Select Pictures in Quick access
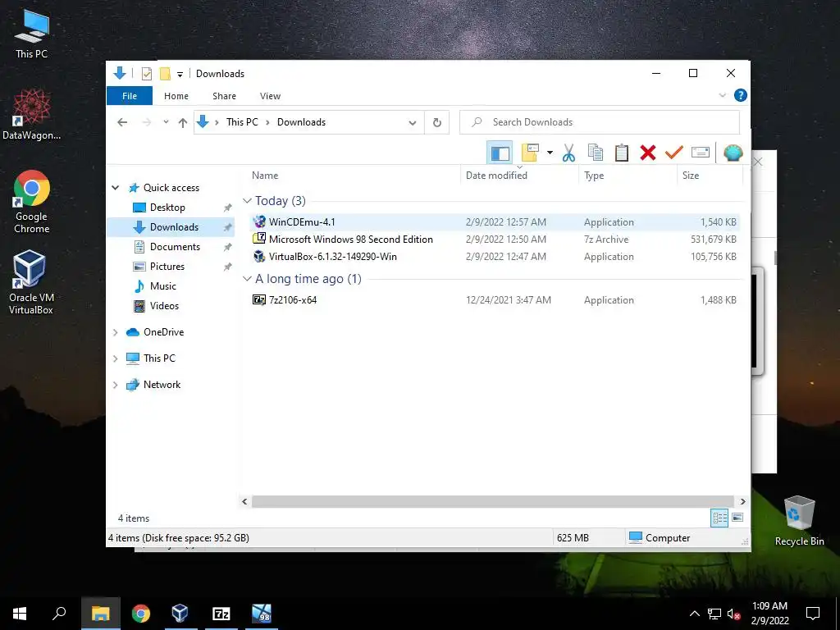Viewport: 840px width, 630px height. pyautogui.click(x=167, y=267)
